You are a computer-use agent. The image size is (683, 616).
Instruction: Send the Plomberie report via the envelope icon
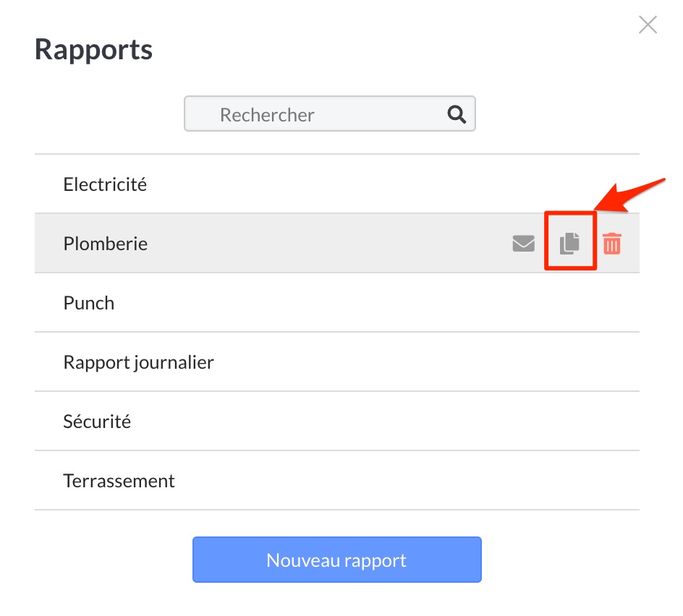[x=523, y=244]
